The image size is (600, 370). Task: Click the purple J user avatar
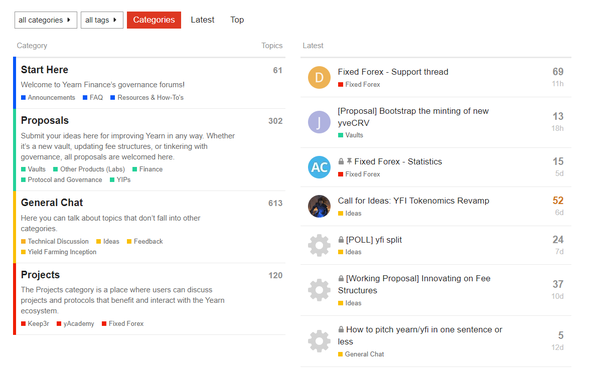[319, 122]
